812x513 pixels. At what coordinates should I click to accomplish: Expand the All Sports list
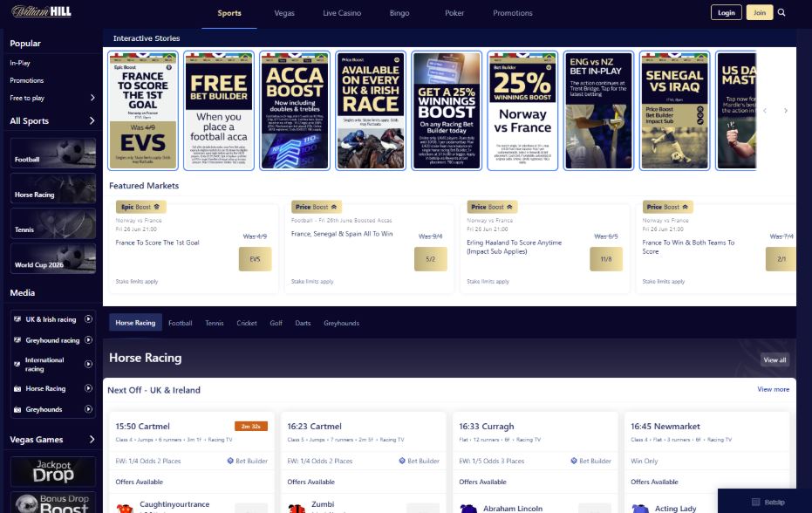(92, 120)
